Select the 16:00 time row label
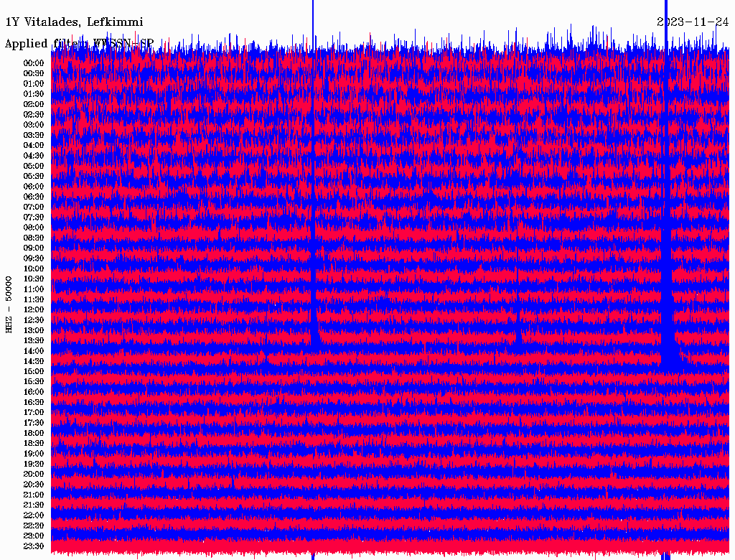Viewport: 735px width, 560px height. pyautogui.click(x=34, y=392)
